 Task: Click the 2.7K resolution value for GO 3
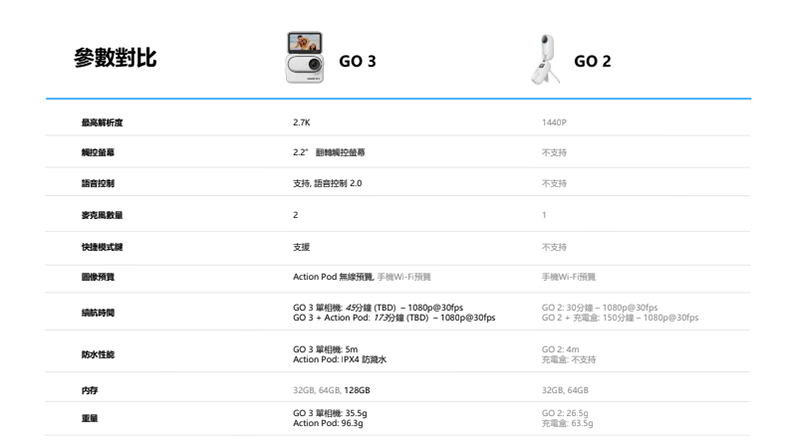click(302, 122)
